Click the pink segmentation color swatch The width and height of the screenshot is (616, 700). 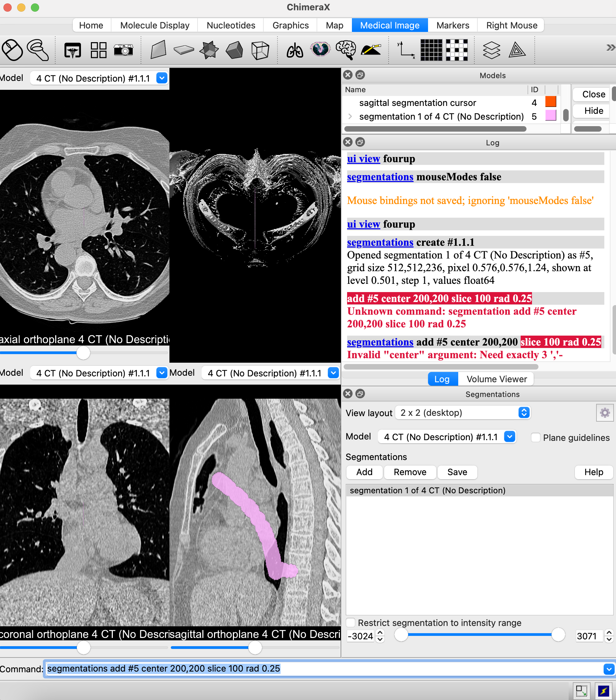coord(550,116)
